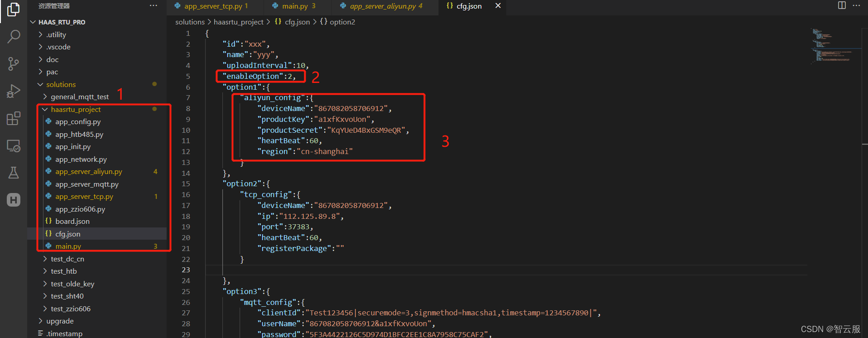
Task: Collapse the HAAS_RTU_PRO root folder
Action: pos(62,22)
